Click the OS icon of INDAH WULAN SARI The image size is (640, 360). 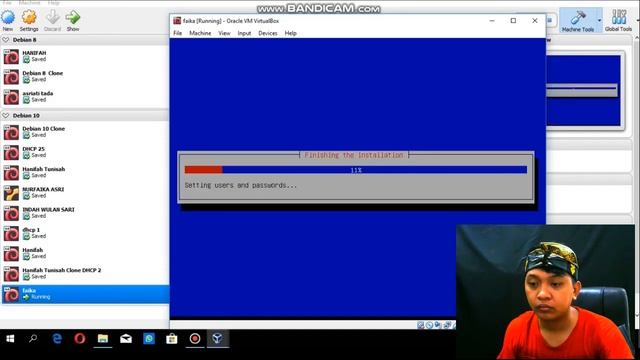(x=11, y=213)
